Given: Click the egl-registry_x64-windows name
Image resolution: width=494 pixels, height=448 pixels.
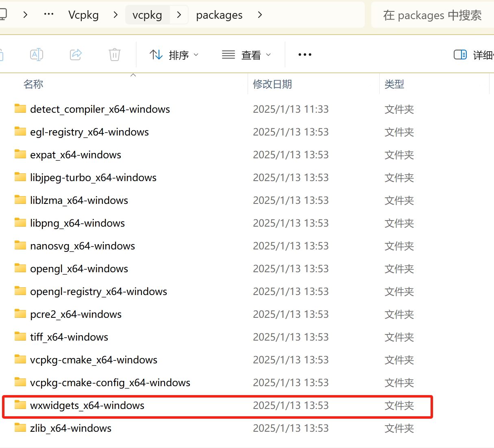Looking at the screenshot, I should point(89,132).
